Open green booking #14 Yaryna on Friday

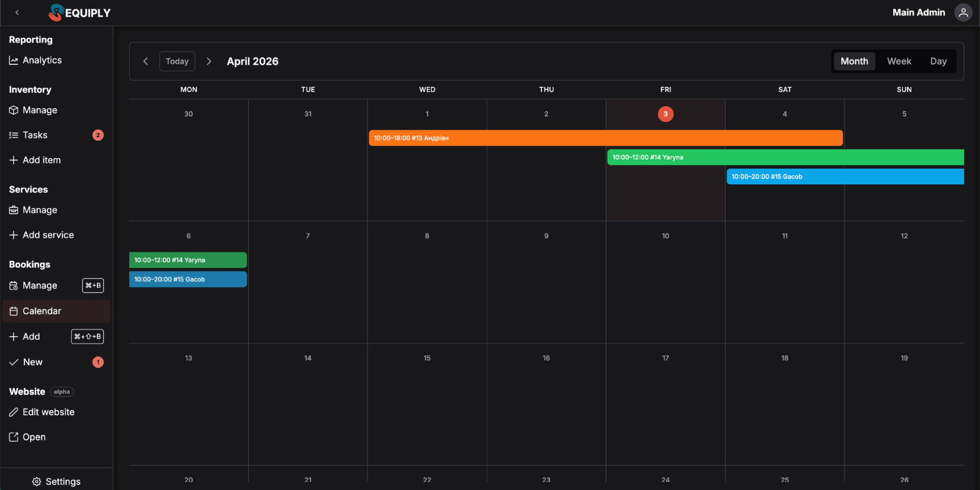(x=785, y=157)
